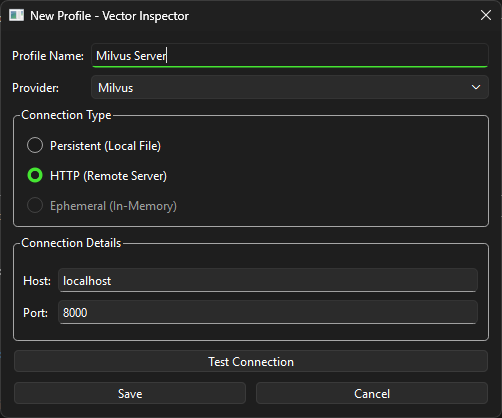Screen dimensions: 502x418
Task: Select Persistent (Local File) connection type
Action: (x=94, y=146)
